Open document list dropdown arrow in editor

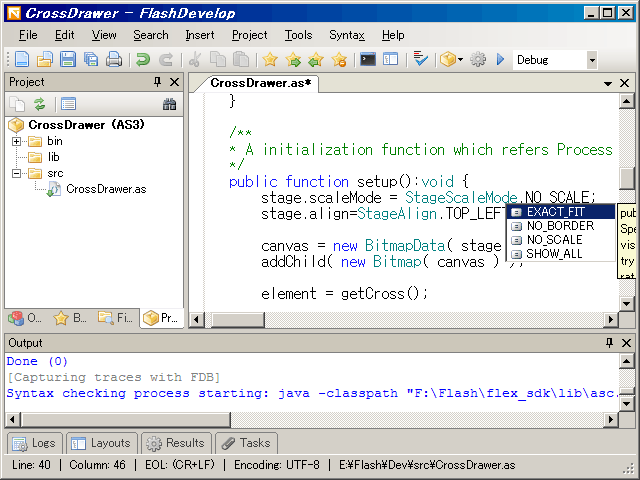pyautogui.click(x=608, y=83)
